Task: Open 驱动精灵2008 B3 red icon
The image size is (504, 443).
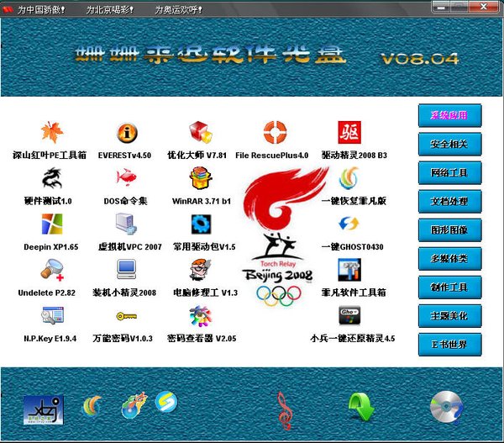Action: [x=349, y=132]
